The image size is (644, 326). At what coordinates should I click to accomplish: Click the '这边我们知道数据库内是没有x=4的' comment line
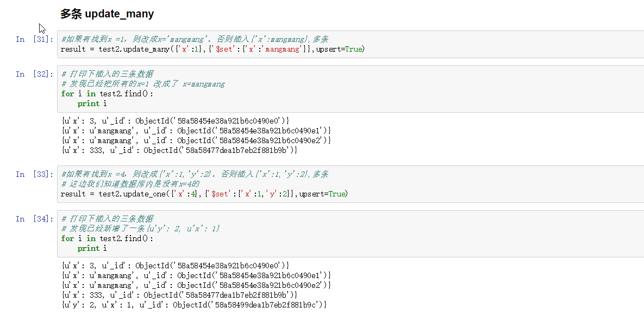click(130, 184)
